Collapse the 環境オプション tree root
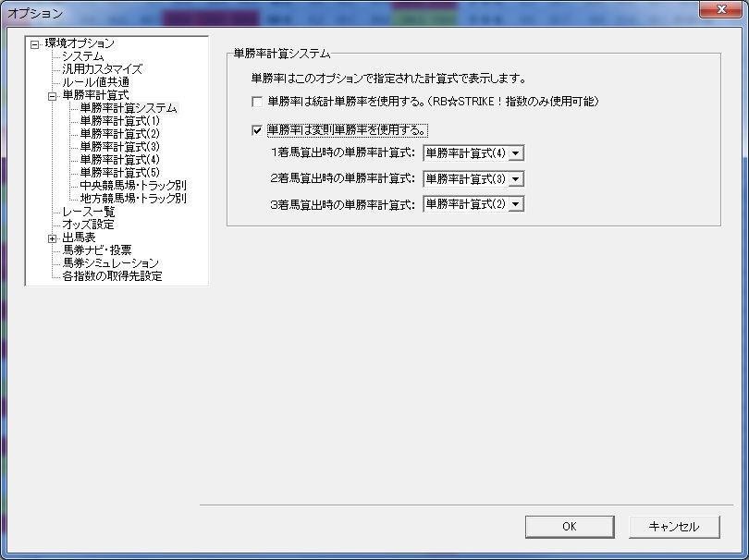Image resolution: width=749 pixels, height=560 pixels. click(x=34, y=45)
